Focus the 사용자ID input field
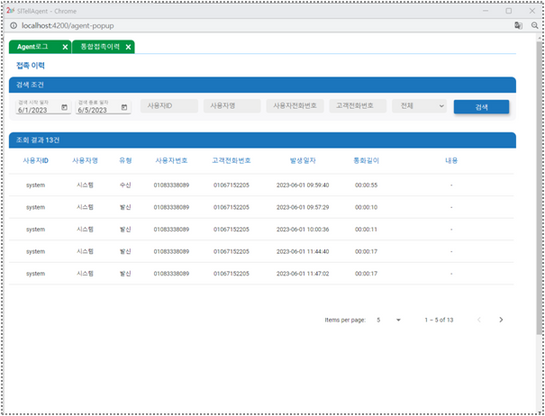The image size is (545, 416). click(169, 106)
